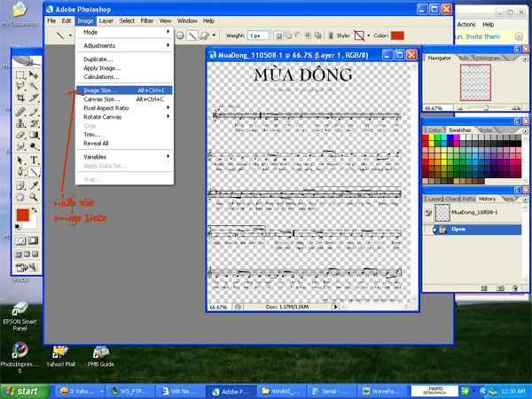Open geometry options dropdown arrow
The image size is (532, 399).
click(214, 35)
